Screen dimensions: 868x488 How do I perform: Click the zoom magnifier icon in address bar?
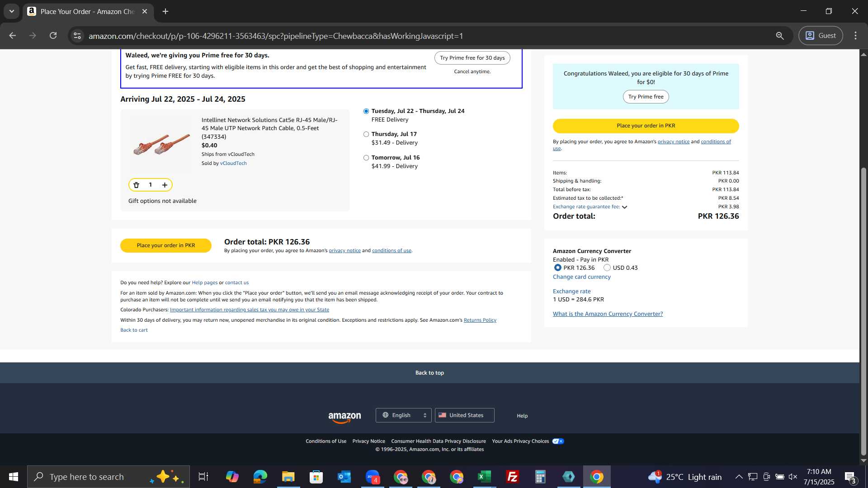tap(780, 36)
